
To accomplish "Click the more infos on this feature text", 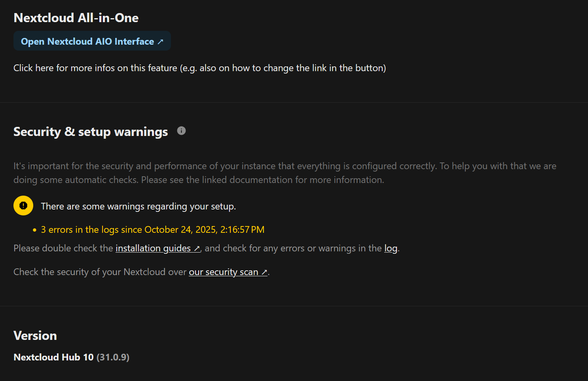I will (x=199, y=68).
